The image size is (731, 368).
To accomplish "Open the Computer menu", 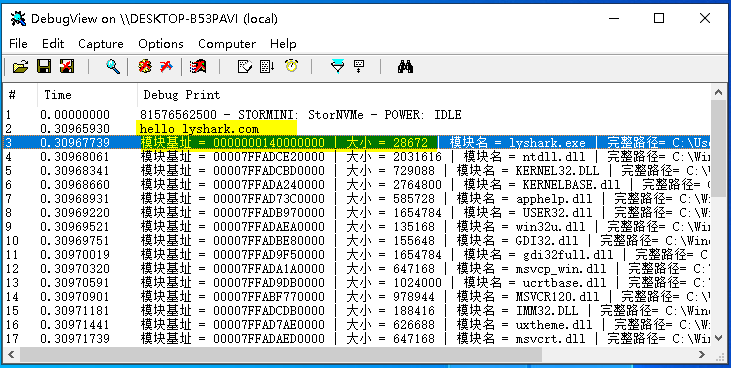I will [x=227, y=44].
